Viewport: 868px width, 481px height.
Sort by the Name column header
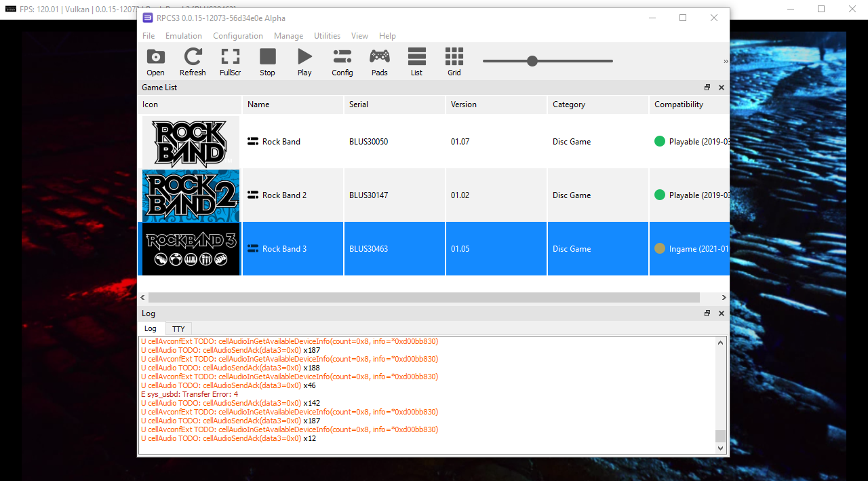coord(293,104)
